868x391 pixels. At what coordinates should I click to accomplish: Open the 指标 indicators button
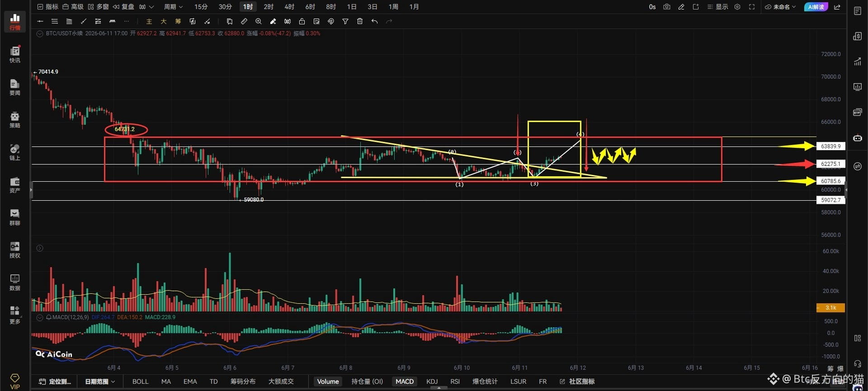48,7
